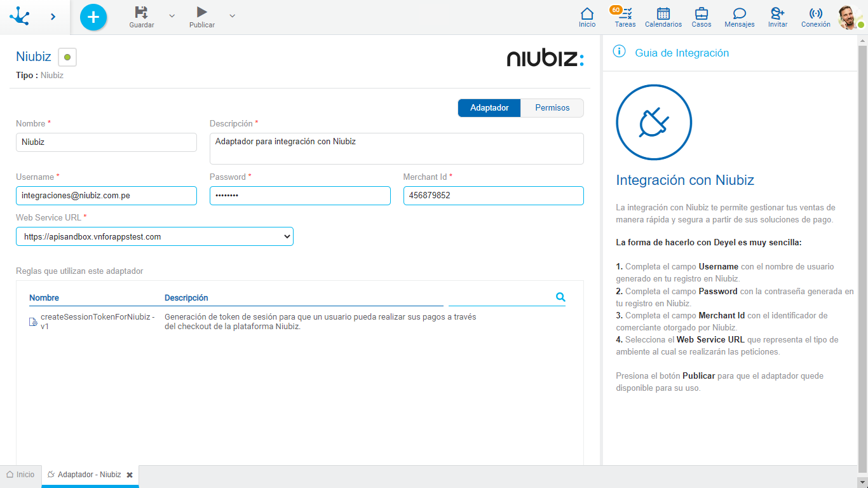Click the info icon in Guia de Integración
Screen dimensions: 868x488
(x=620, y=52)
